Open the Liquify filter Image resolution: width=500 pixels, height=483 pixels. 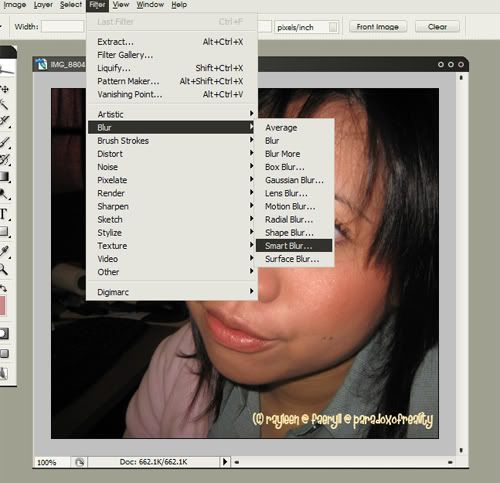172,68
